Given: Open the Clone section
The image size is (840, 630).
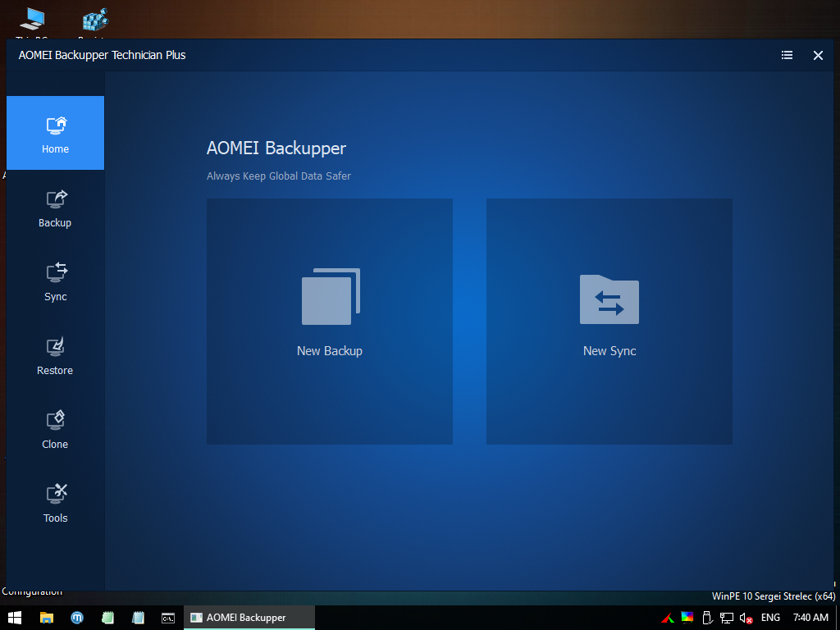Looking at the screenshot, I should [x=55, y=430].
